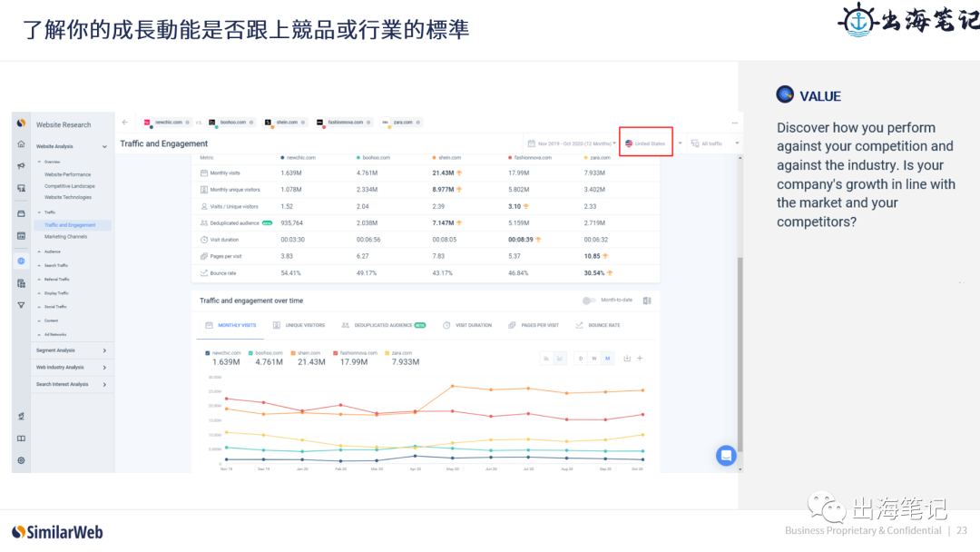The width and height of the screenshot is (980, 552).
Task: Click the download icon near chart granularity controls
Action: click(x=627, y=359)
